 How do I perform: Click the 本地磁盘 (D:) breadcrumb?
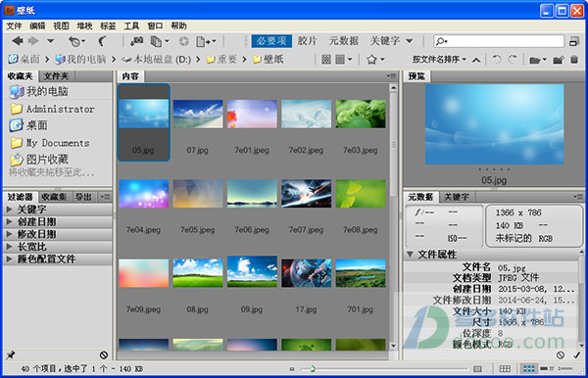pyautogui.click(x=158, y=59)
